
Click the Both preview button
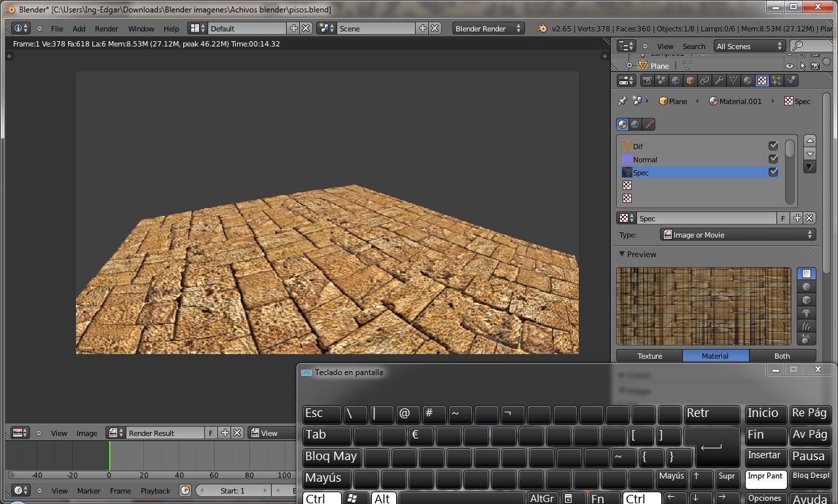coord(782,356)
